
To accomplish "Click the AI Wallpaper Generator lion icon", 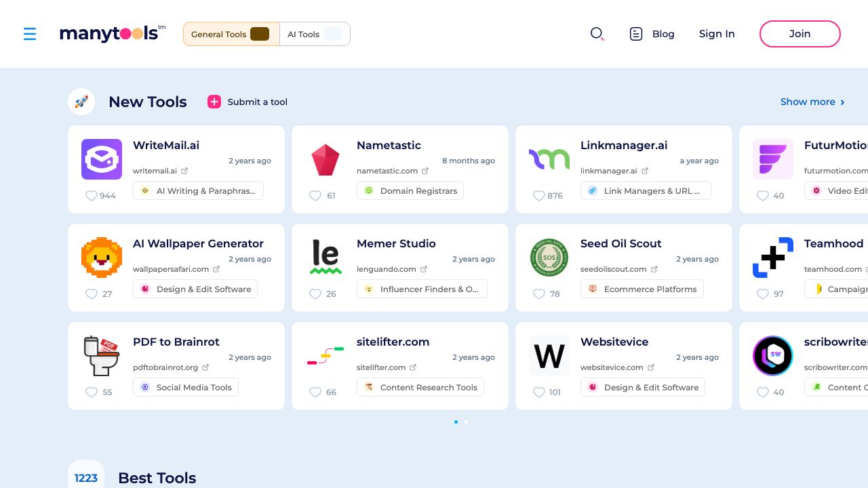I will (x=102, y=258).
